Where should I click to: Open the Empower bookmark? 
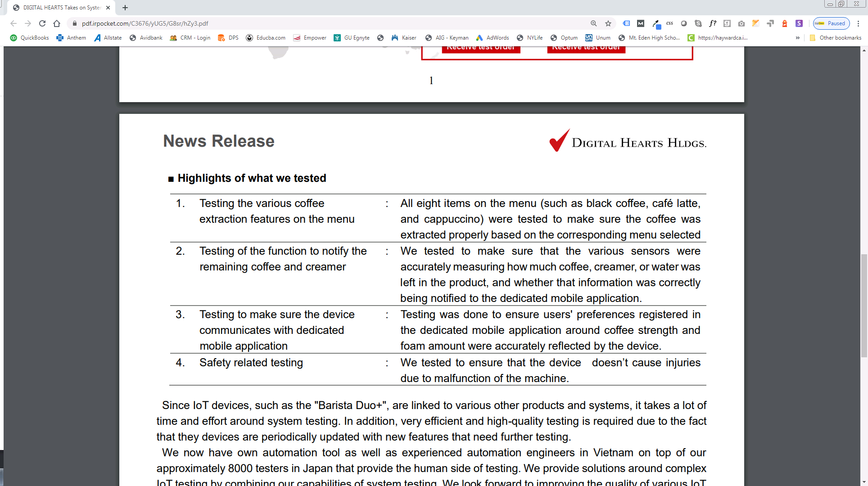point(310,38)
